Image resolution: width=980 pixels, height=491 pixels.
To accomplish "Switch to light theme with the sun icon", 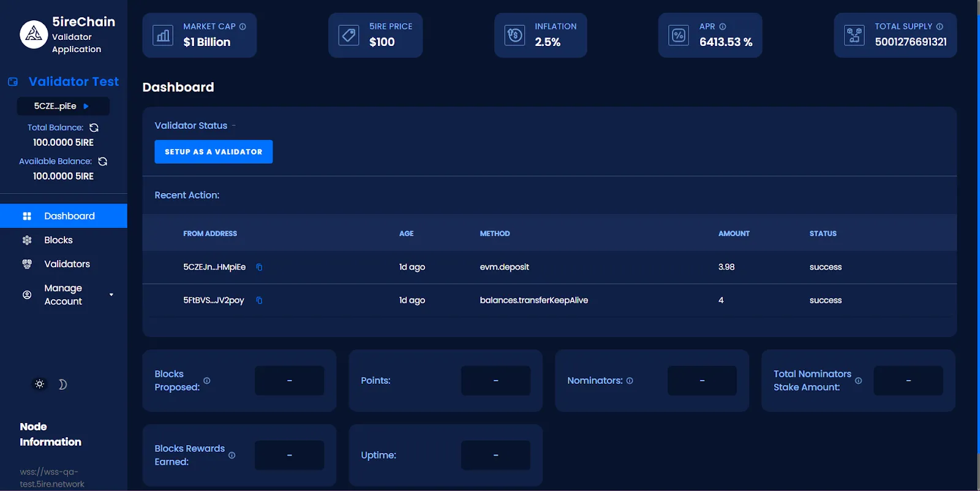I will coord(39,384).
